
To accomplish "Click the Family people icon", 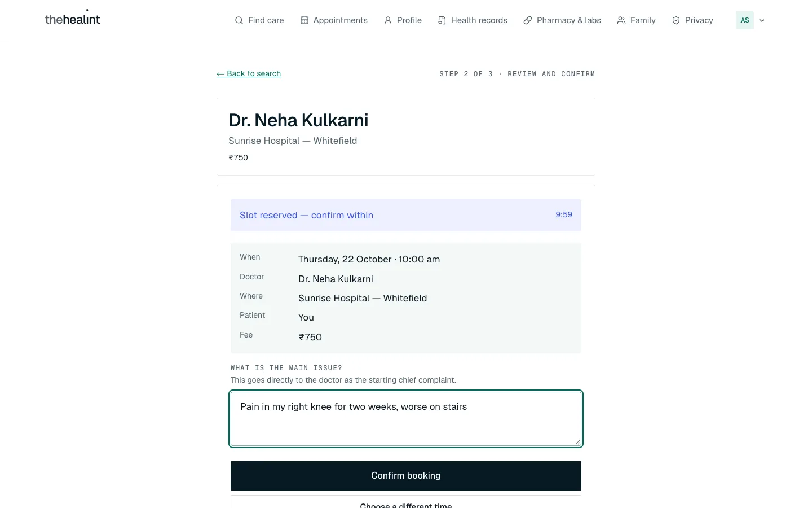I will (621, 20).
